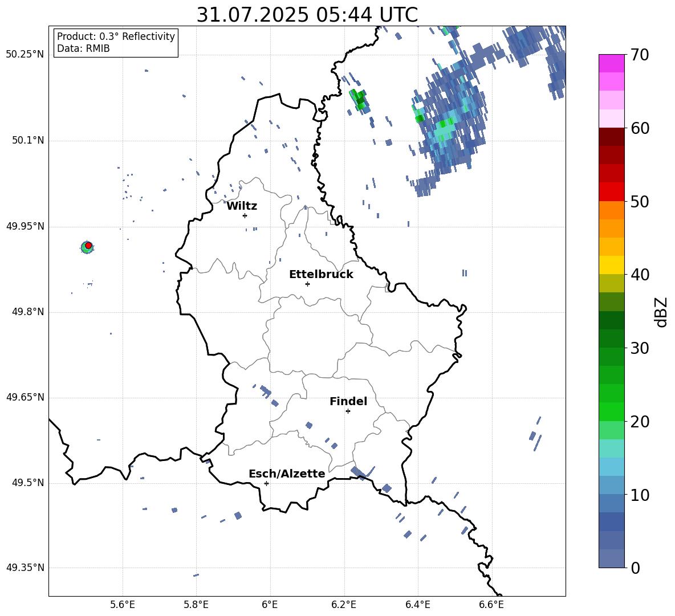
Task: Click the Wiltz station cross marker
Action: coord(245,215)
